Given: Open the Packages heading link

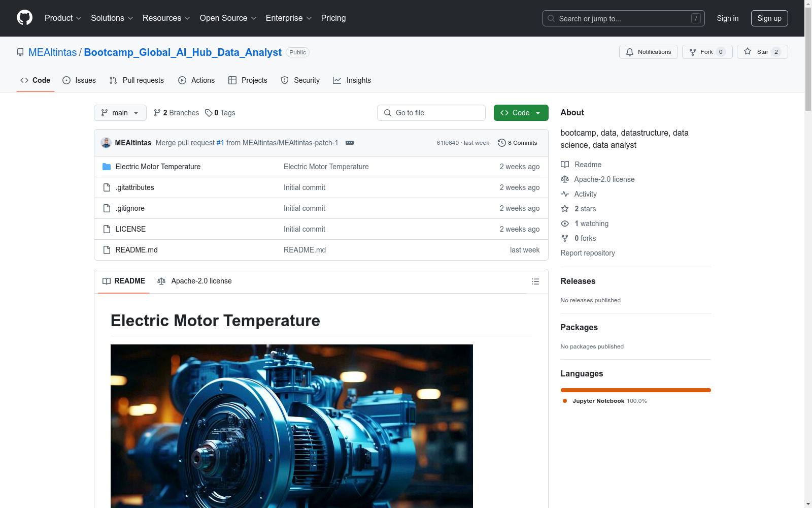Looking at the screenshot, I should 579,327.
